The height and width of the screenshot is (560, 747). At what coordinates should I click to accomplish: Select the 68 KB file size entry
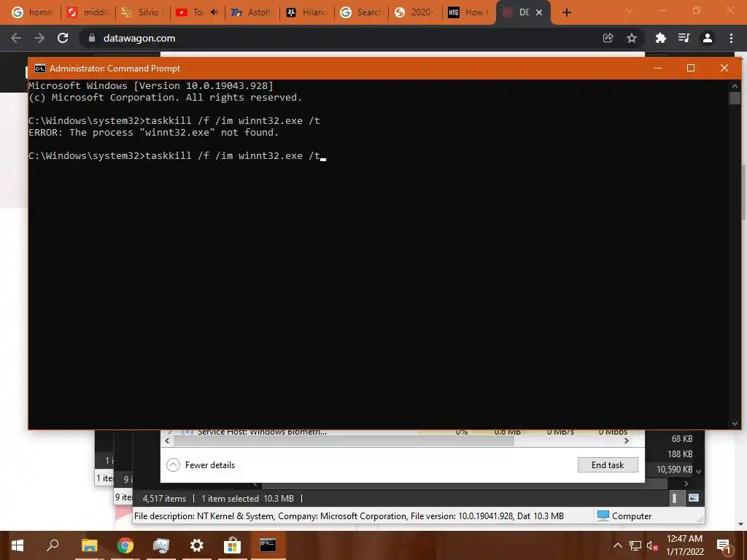[x=682, y=438]
